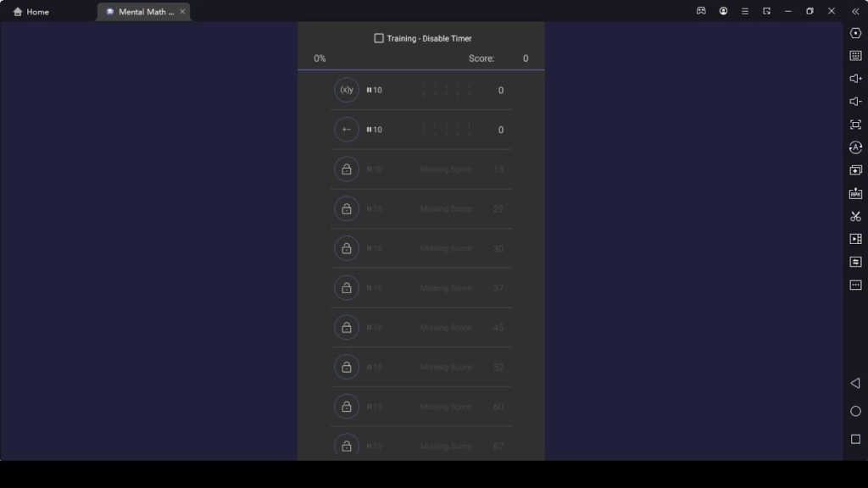Screen dimensions: 868x488
Task: Decrease volume using the speaker minus icon
Action: tap(855, 102)
